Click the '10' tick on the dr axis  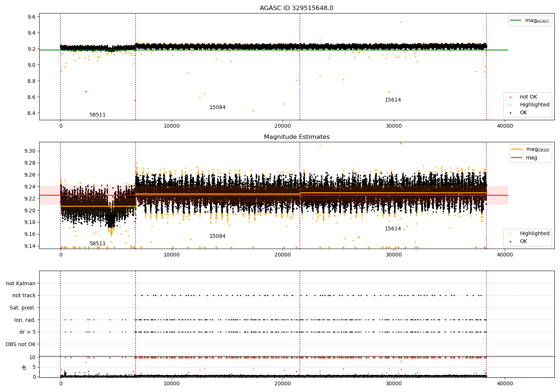32,358
